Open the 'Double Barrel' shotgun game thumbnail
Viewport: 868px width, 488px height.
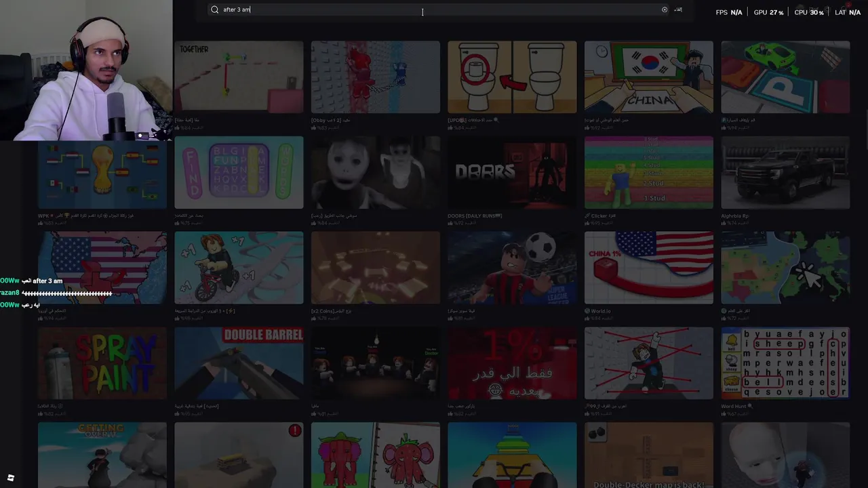(x=239, y=363)
